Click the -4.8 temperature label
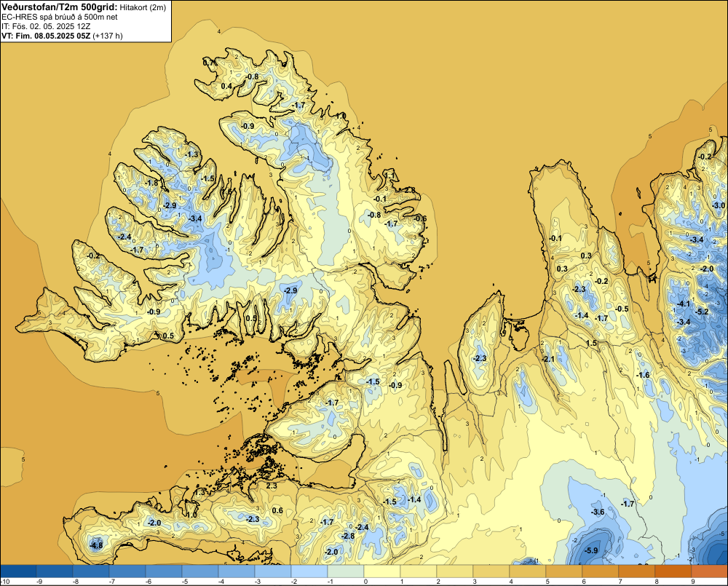 tap(96, 545)
